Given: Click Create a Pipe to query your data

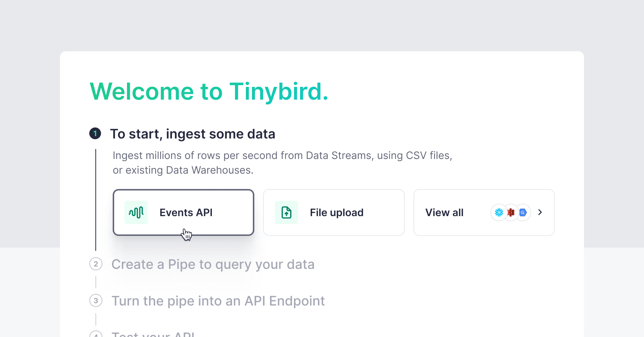Looking at the screenshot, I should tap(213, 264).
